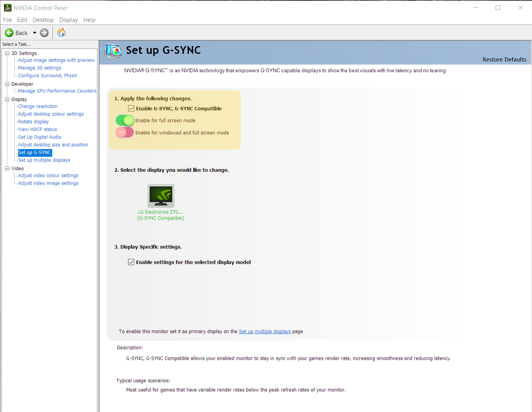Open the File menu
This screenshot has height=412, width=532.
pyautogui.click(x=8, y=20)
